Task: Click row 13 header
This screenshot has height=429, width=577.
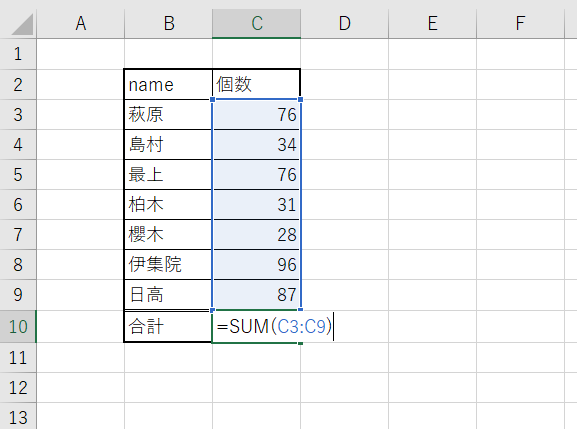Action: [18, 416]
